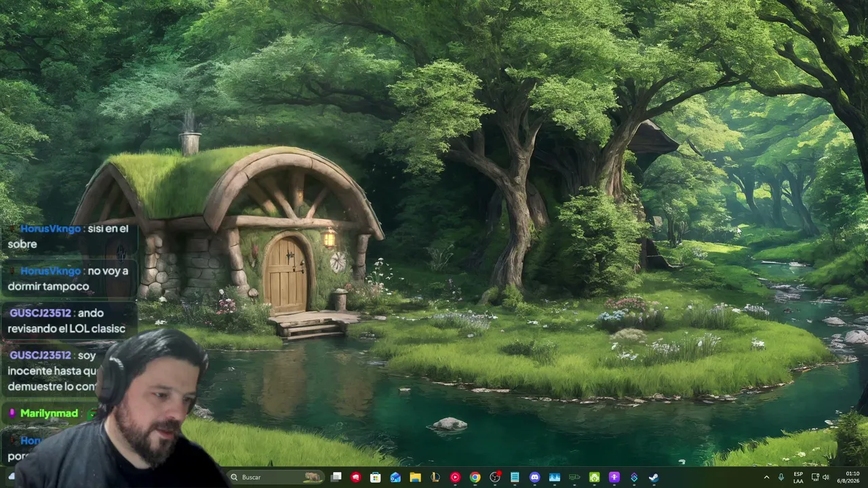Open the Notepad app on the taskbar
This screenshot has width=868, height=488.
515,477
